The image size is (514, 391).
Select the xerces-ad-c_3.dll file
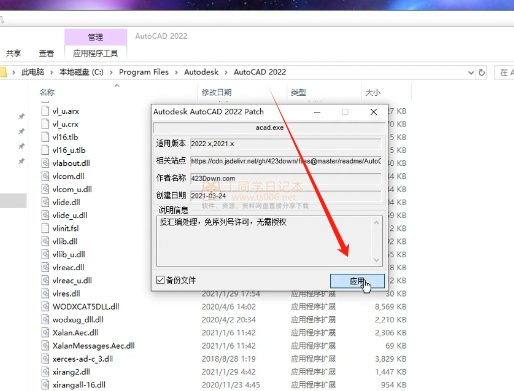click(83, 359)
